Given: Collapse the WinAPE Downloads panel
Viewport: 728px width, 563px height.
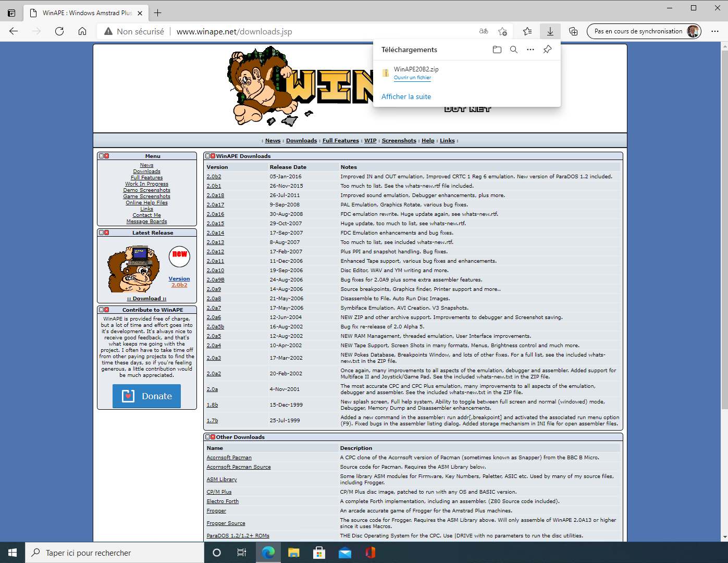Looking at the screenshot, I should pyautogui.click(x=207, y=156).
